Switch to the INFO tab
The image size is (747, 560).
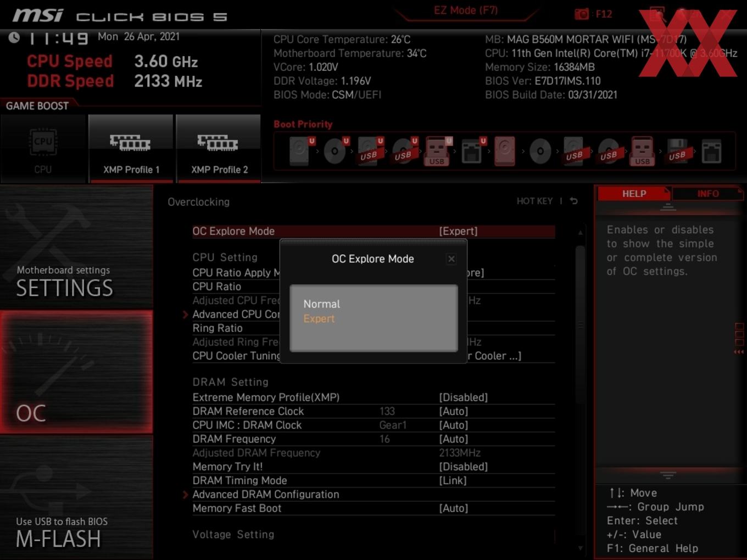707,194
